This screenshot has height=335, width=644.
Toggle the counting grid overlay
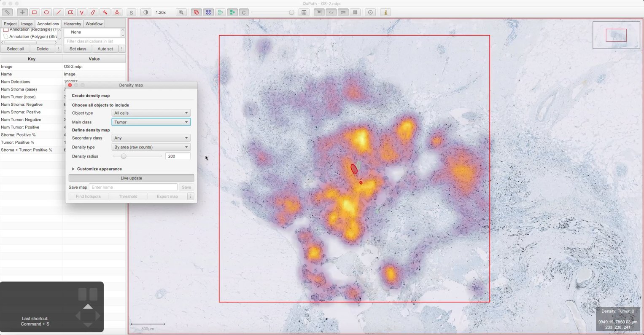pyautogui.click(x=355, y=12)
